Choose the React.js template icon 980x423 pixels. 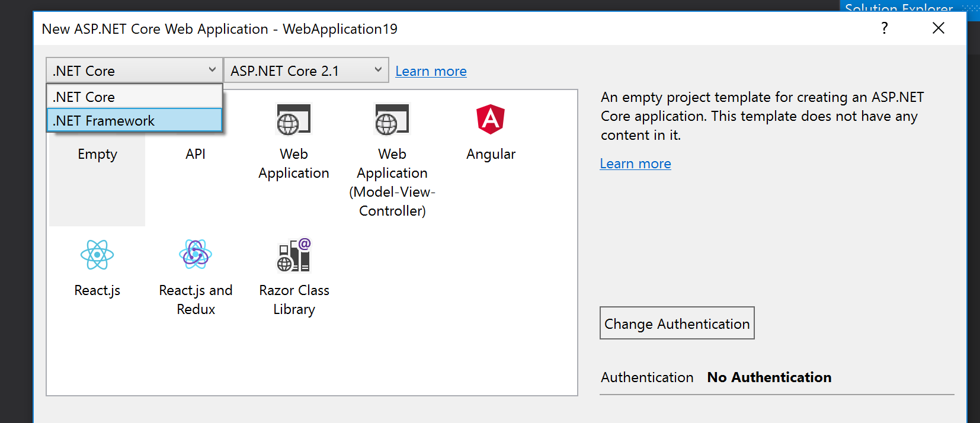pos(97,255)
